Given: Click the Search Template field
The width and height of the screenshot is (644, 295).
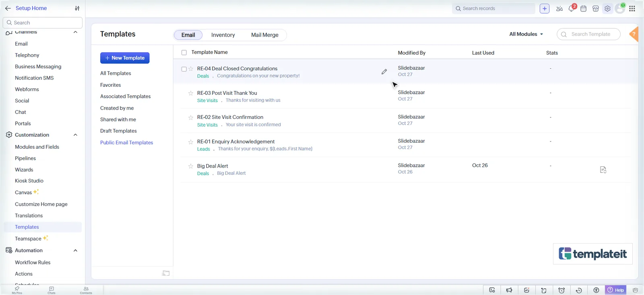Looking at the screenshot, I should coord(588,34).
